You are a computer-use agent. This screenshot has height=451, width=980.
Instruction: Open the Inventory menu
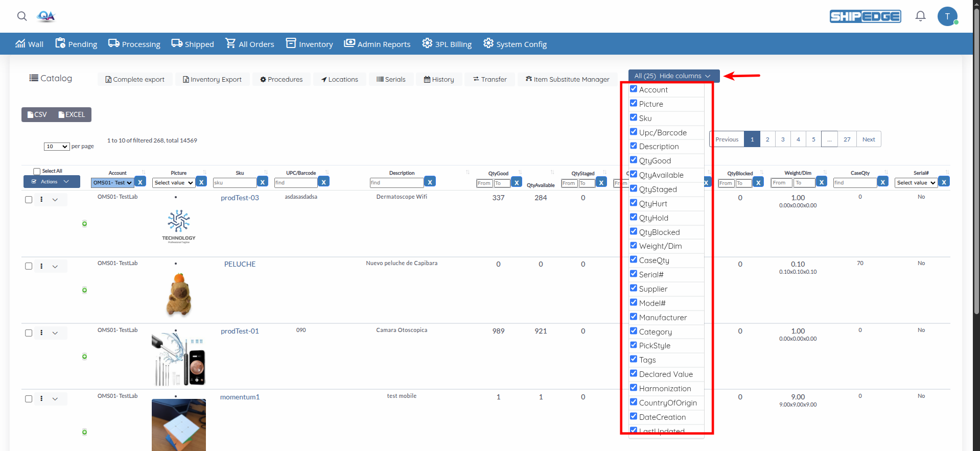pyautogui.click(x=309, y=44)
